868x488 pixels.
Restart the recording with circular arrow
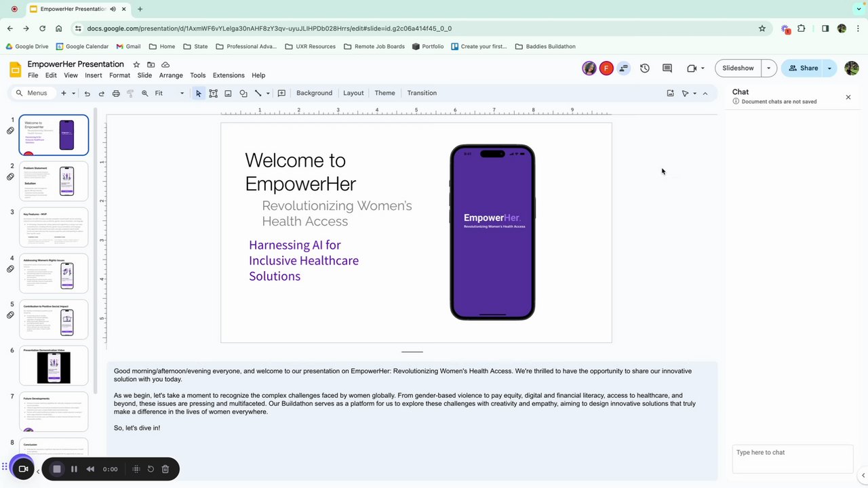tap(151, 469)
